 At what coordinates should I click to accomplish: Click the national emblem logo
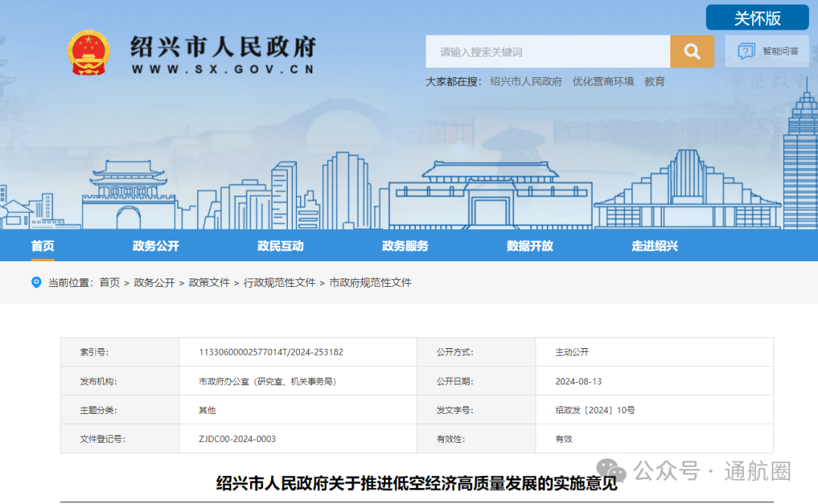point(89,53)
